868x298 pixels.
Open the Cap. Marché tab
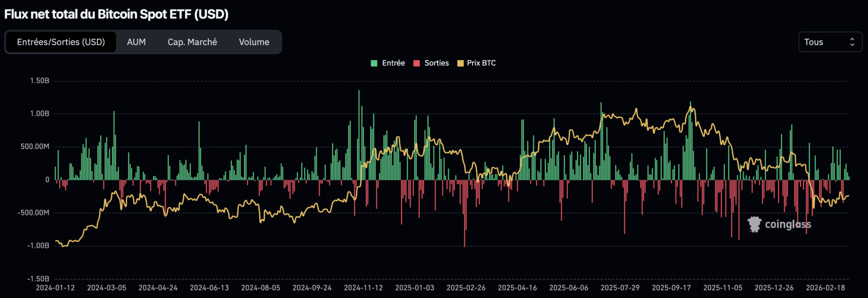(192, 42)
